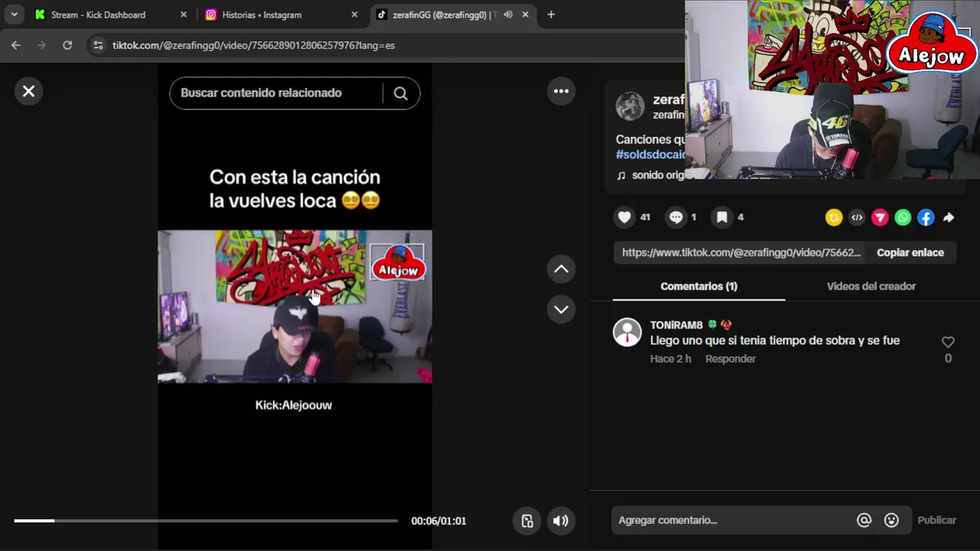Click Responder under TONIRAM8's comment
Screen dimensions: 980x551
[730, 359]
